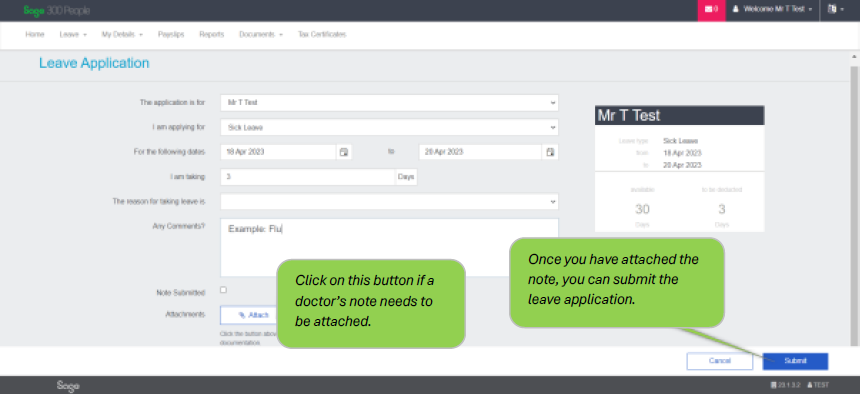This screenshot has width=862, height=394.
Task: Click the Mr T Test summary card header
Action: [x=679, y=115]
